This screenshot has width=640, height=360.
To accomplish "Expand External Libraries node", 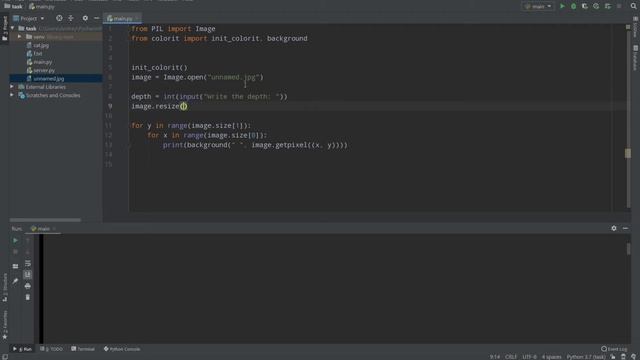I will (x=12, y=87).
